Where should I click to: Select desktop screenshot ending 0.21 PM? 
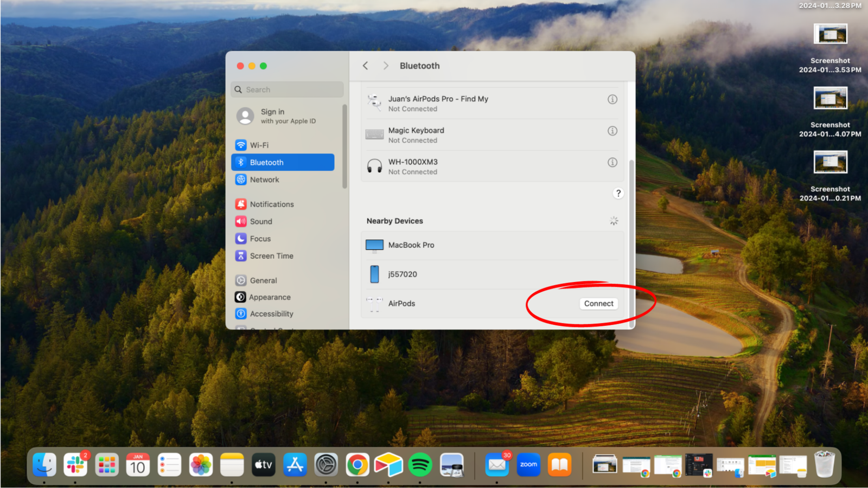click(x=830, y=177)
